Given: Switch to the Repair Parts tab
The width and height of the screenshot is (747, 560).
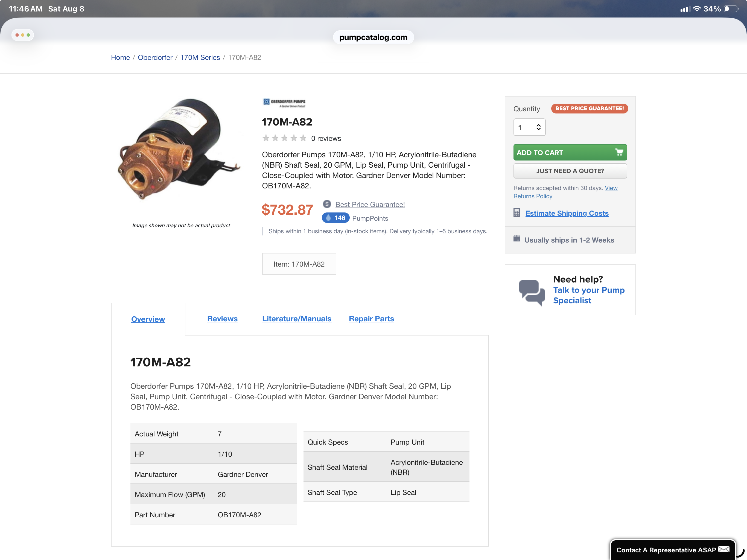Looking at the screenshot, I should (371, 319).
